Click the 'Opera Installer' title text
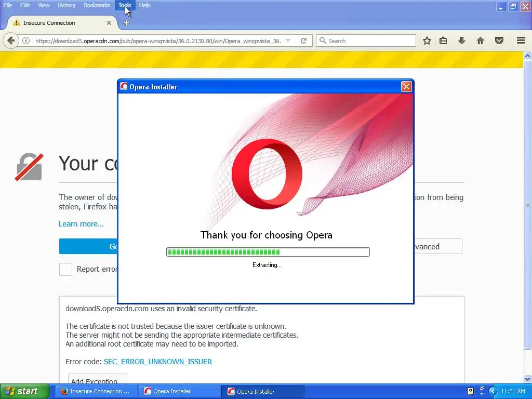Image resolution: width=532 pixels, height=399 pixels. coord(153,87)
